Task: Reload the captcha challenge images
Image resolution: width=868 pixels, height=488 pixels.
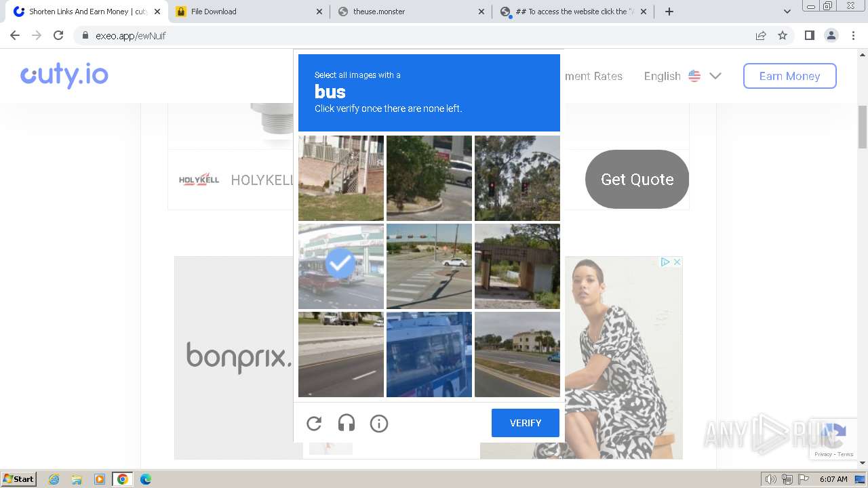Action: coord(314,424)
